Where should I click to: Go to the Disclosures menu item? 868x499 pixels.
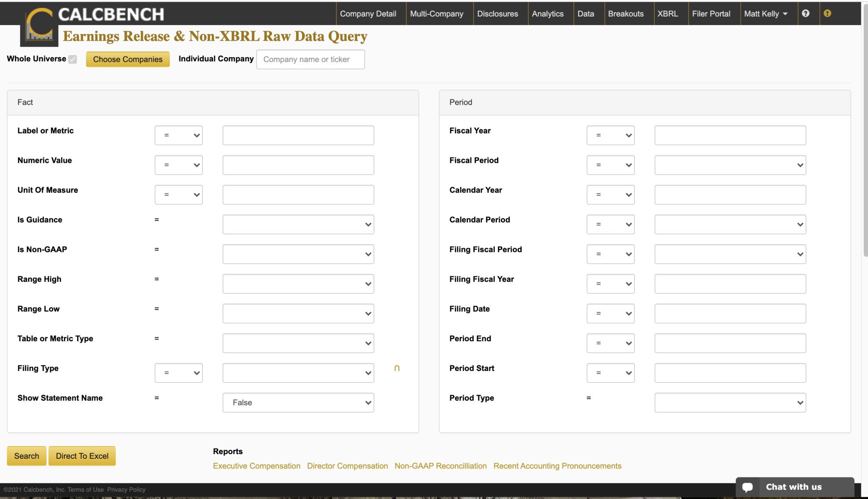point(497,14)
